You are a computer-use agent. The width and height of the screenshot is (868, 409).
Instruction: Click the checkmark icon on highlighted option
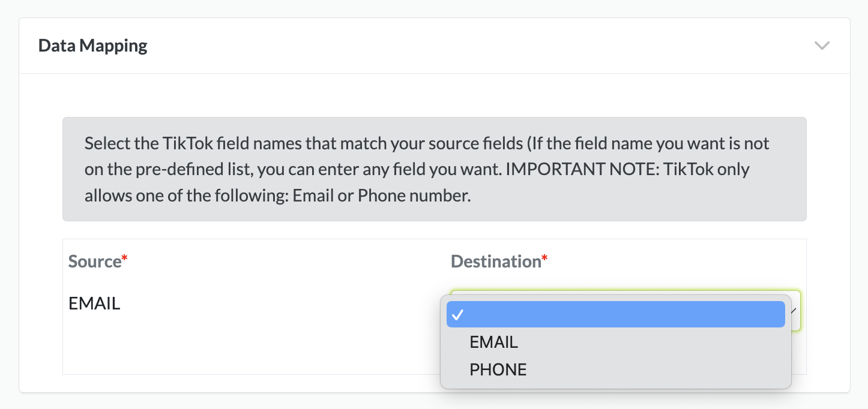pyautogui.click(x=457, y=315)
